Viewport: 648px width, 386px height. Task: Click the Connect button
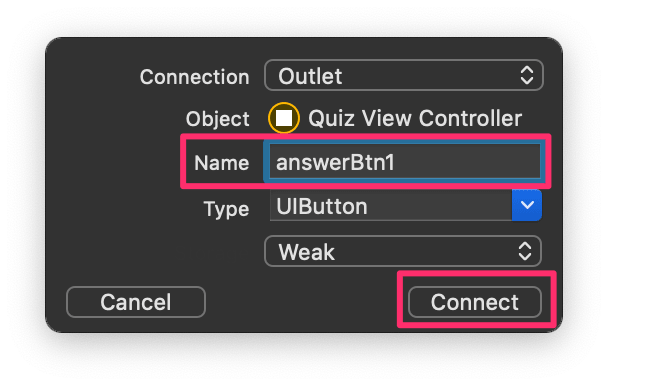tap(474, 302)
